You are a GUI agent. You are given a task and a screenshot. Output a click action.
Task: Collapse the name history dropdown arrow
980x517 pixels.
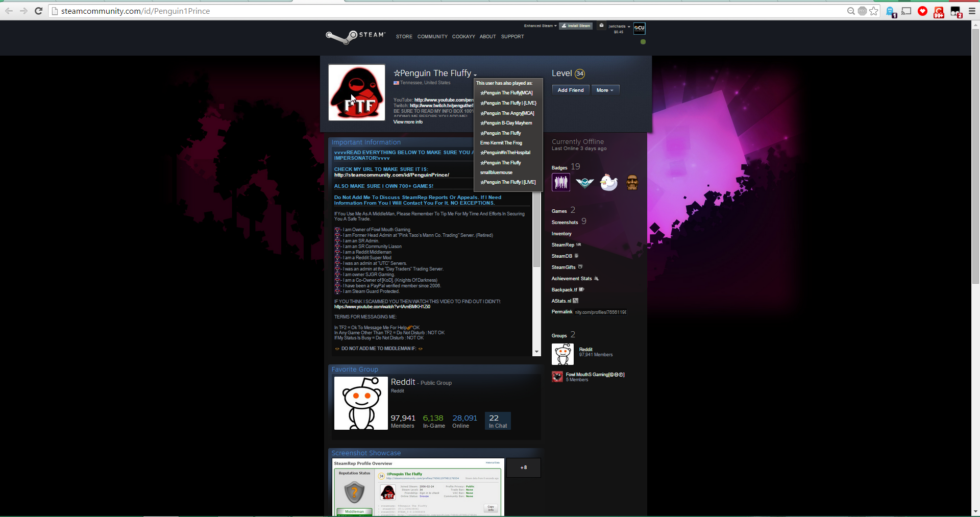point(475,75)
